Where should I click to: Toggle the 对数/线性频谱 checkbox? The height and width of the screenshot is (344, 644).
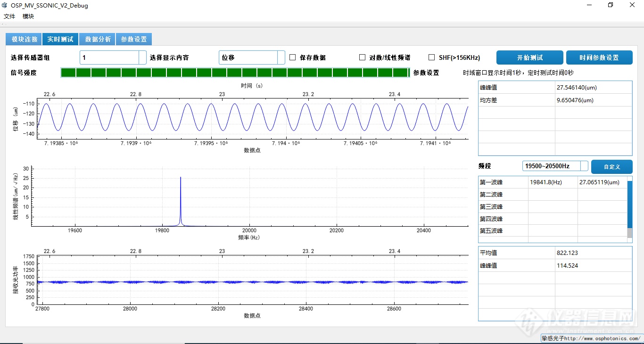point(363,57)
